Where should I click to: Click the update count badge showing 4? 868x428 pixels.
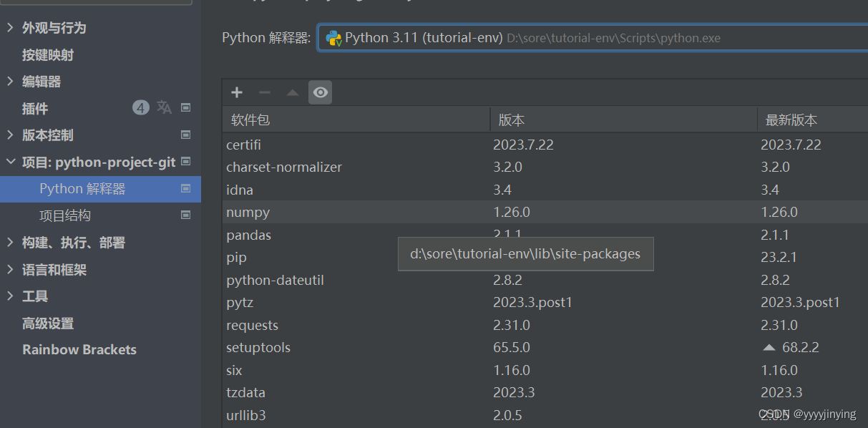point(141,108)
